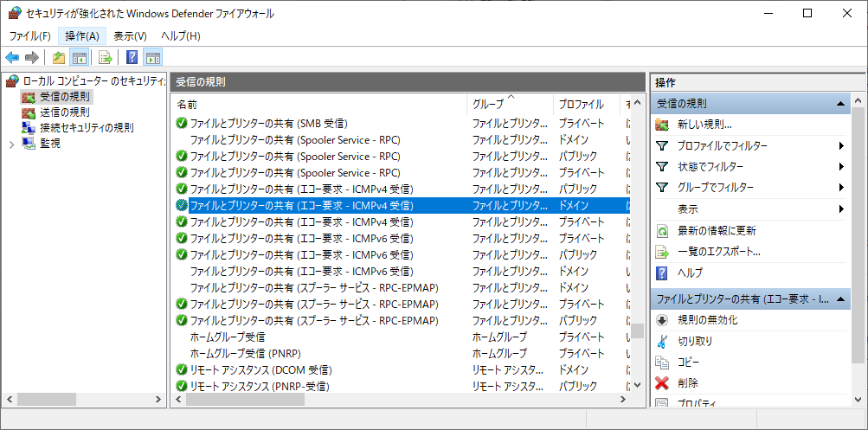The image size is (868, 430).
Task: Choose 一覧のエクスポート... action
Action: click(719, 252)
